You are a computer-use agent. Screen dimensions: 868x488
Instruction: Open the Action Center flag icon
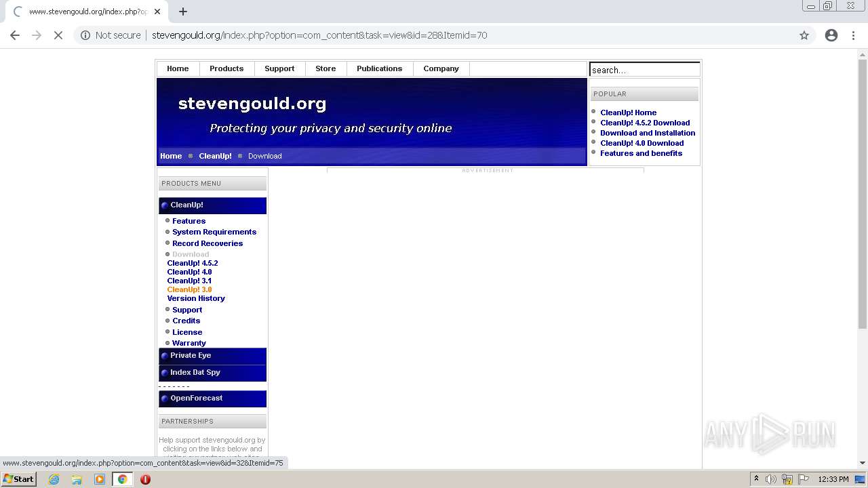(x=804, y=479)
